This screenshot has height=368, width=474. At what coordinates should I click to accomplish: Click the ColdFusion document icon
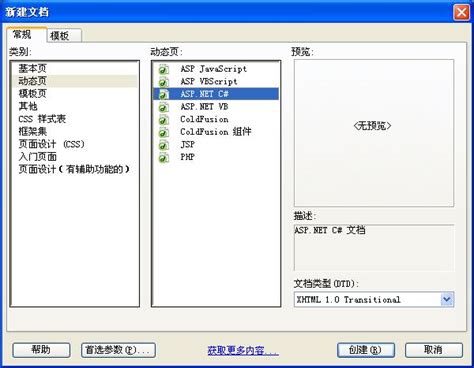click(163, 120)
